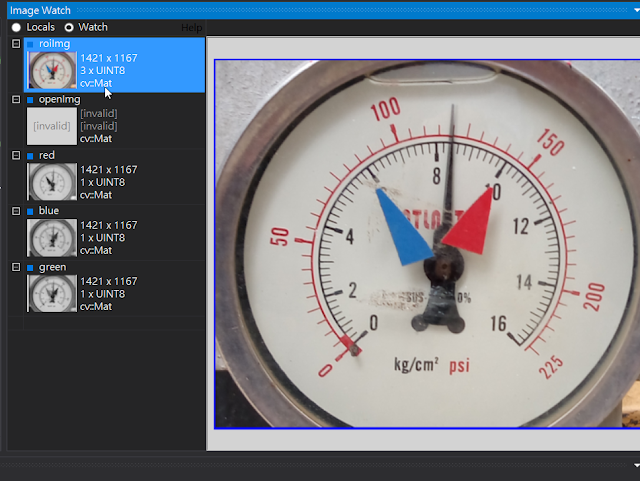Click the blue square icon beside red

coord(30,156)
